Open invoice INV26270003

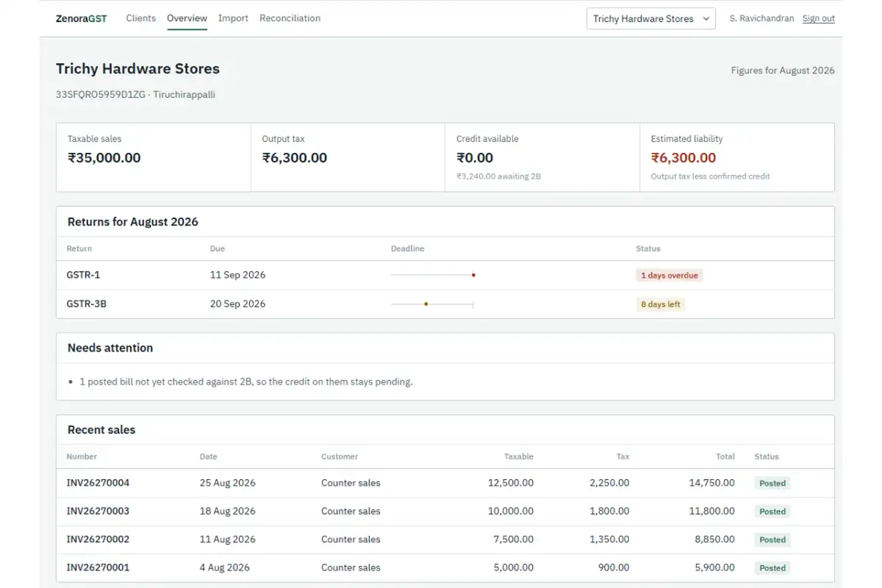click(x=98, y=511)
